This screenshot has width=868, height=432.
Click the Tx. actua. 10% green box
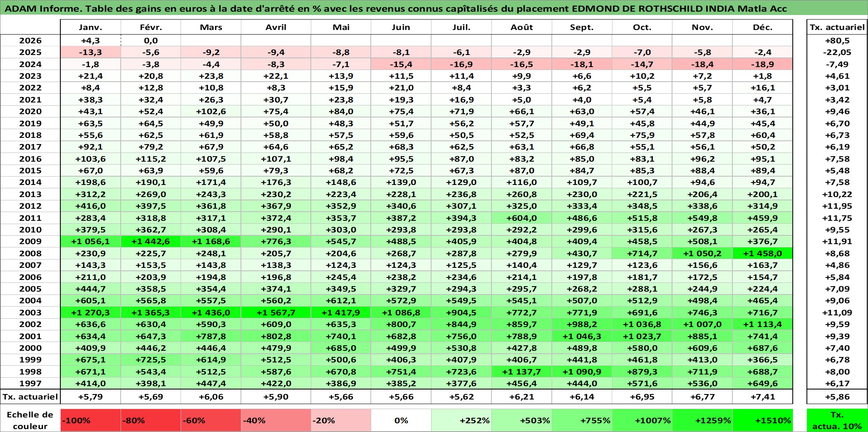[837, 420]
